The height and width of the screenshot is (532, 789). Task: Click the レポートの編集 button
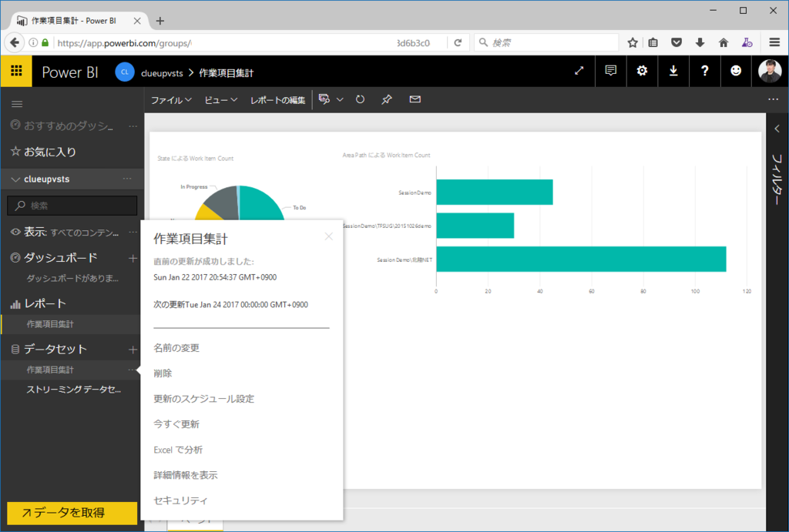point(277,100)
